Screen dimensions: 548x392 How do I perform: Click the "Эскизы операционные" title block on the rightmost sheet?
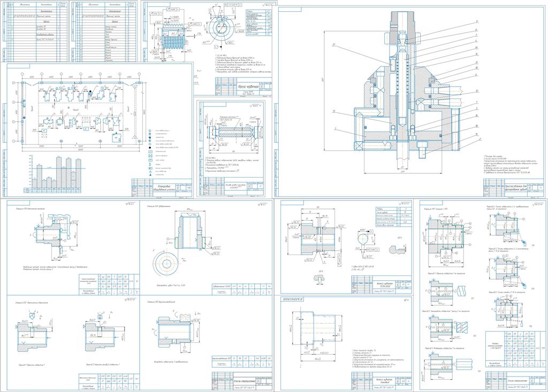(515, 381)
